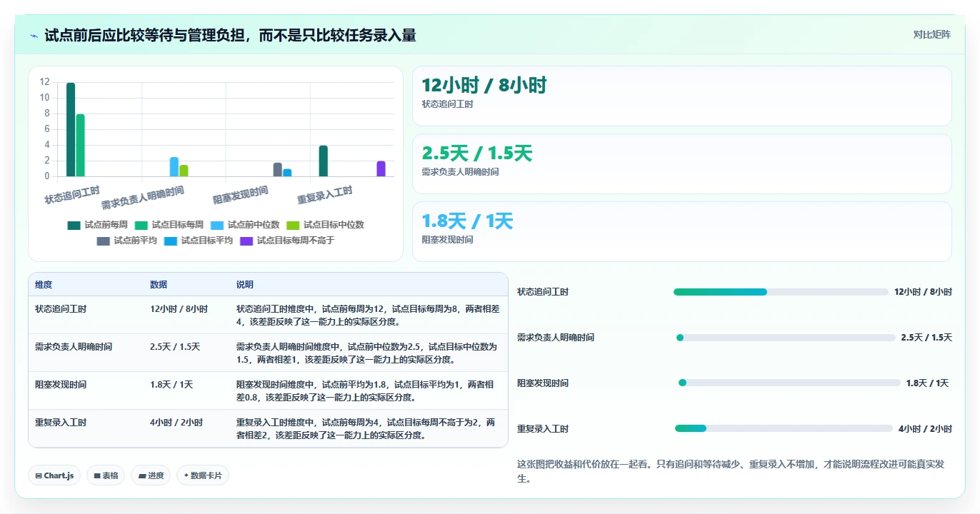
Task: Click the 表格 tag chip
Action: (106, 475)
